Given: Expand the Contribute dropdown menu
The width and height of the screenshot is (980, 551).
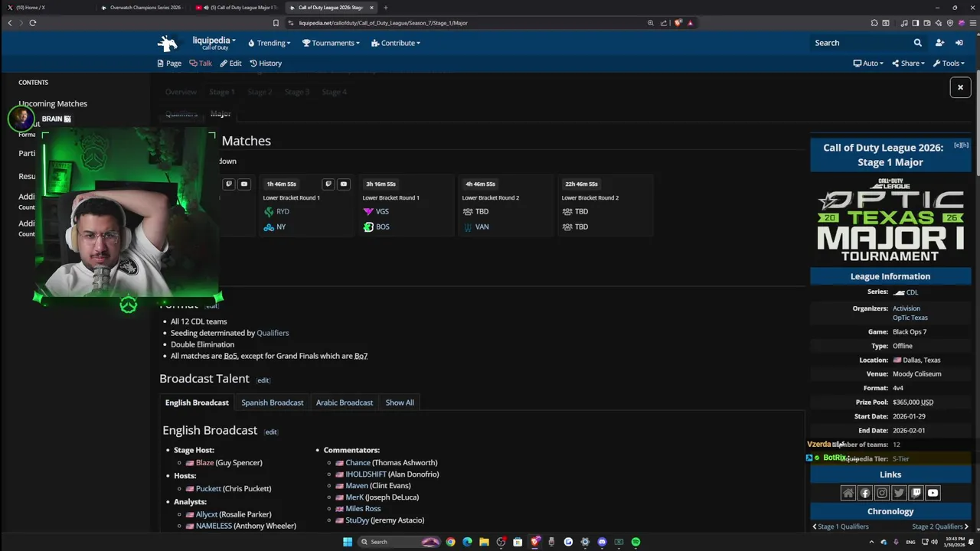Looking at the screenshot, I should pos(396,43).
